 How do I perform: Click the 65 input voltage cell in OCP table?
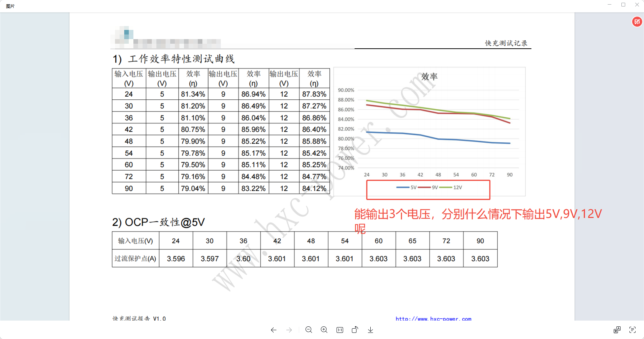(412, 241)
